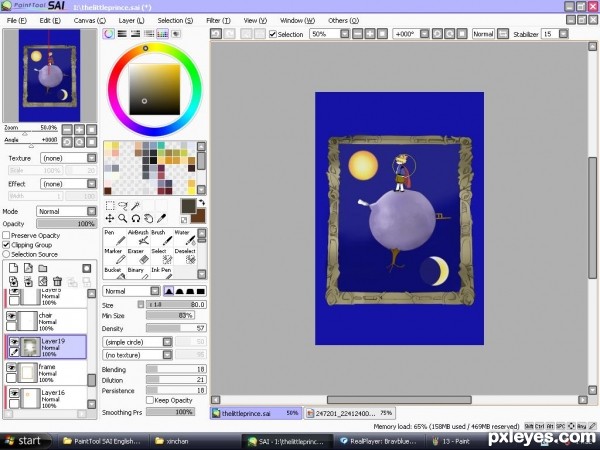
Task: Open the Canvas menu
Action: coord(90,20)
